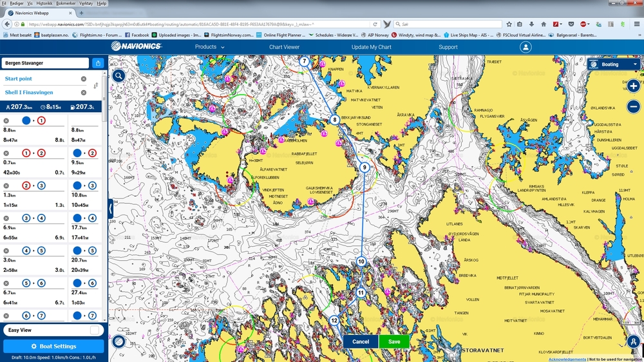Open the Mest besøkt bookmarks folder
This screenshot has height=362, width=644.
pos(17,35)
